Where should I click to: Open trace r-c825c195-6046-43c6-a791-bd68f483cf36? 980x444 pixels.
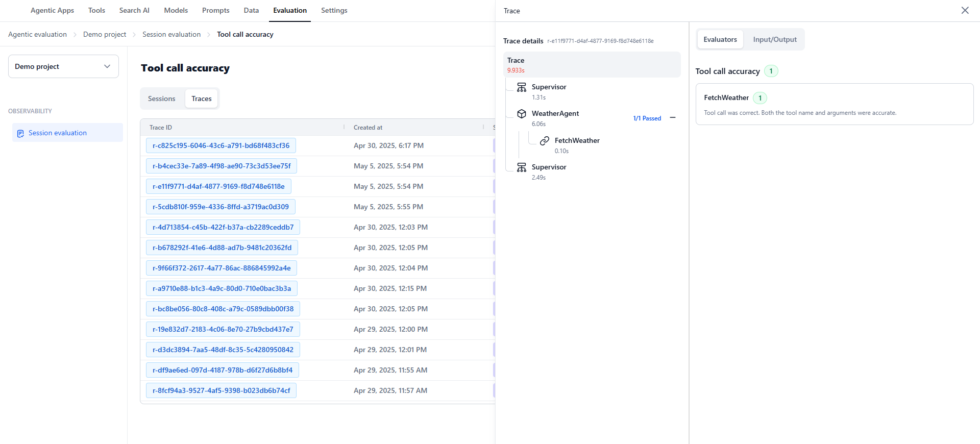click(x=221, y=145)
